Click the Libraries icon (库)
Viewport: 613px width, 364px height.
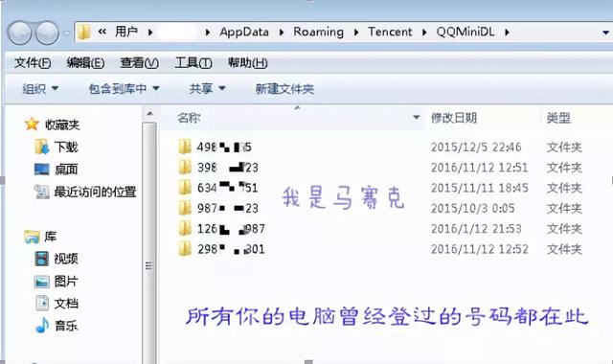(x=32, y=237)
